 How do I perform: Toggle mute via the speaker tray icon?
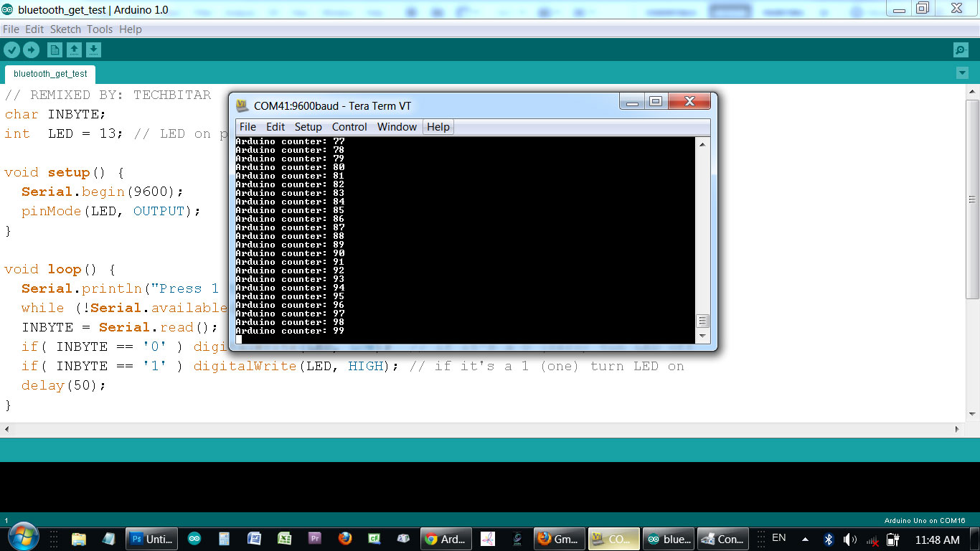pos(850,538)
